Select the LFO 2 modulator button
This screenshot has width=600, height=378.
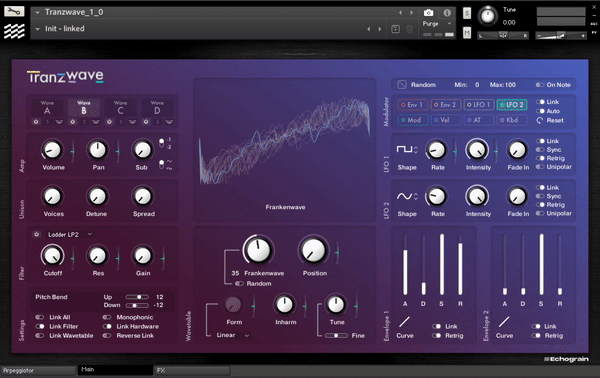[x=512, y=104]
